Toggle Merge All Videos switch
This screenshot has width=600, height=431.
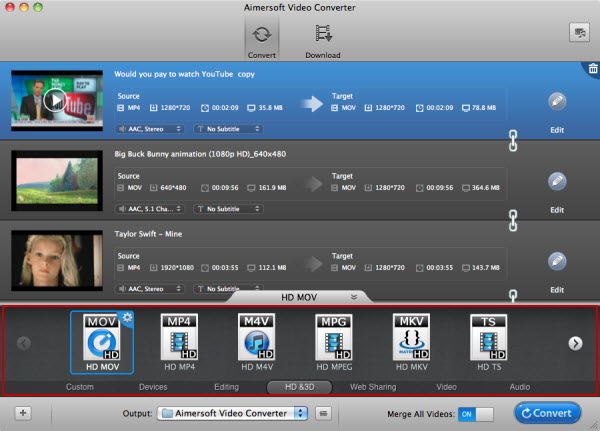point(477,413)
